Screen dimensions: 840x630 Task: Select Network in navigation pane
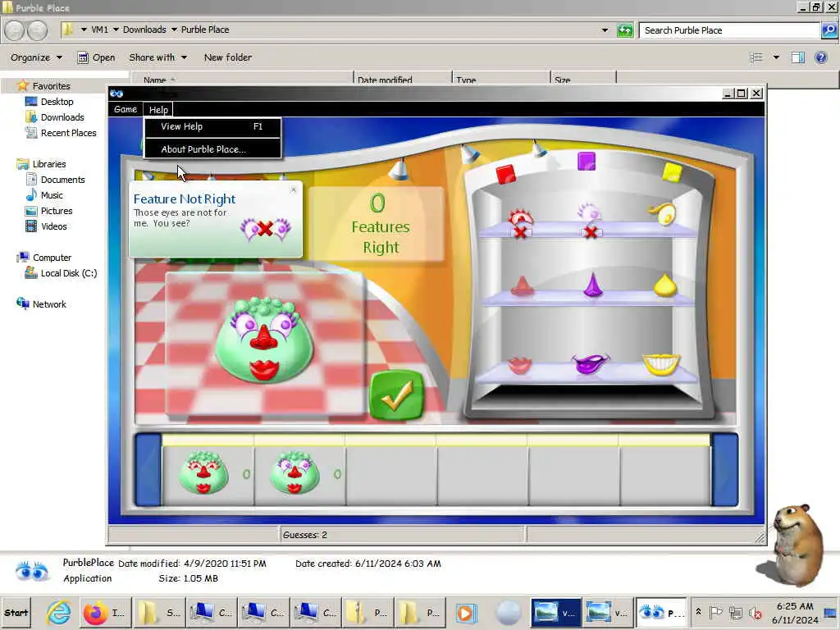49,304
